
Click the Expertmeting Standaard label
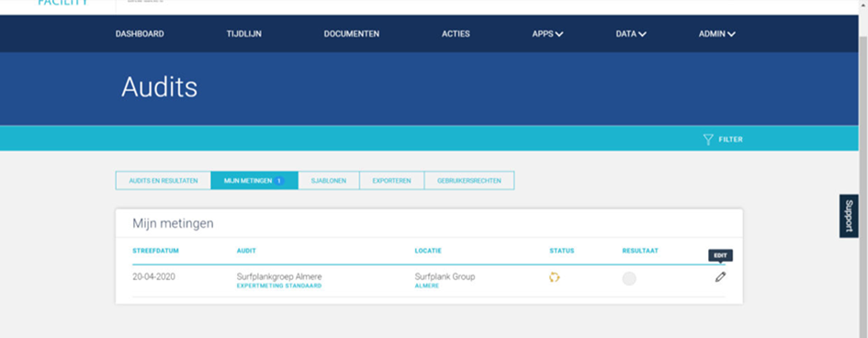click(279, 286)
